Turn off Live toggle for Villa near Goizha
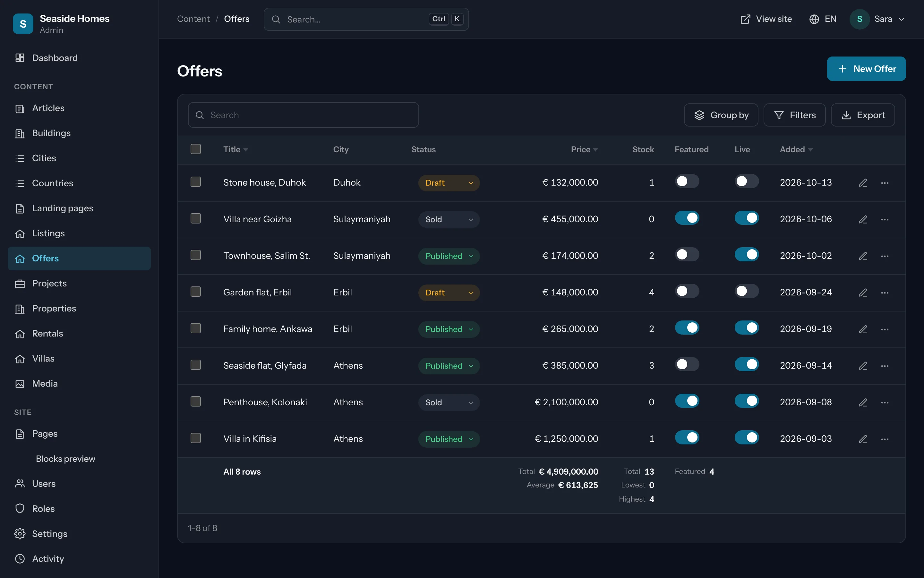Screen dimensions: 924x578 pyautogui.click(x=747, y=218)
